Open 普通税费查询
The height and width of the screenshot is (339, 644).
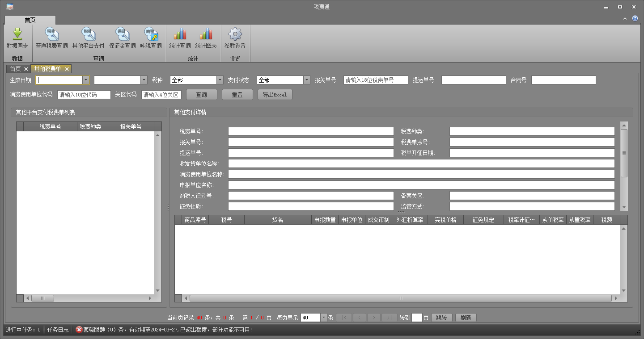pyautogui.click(x=52, y=38)
